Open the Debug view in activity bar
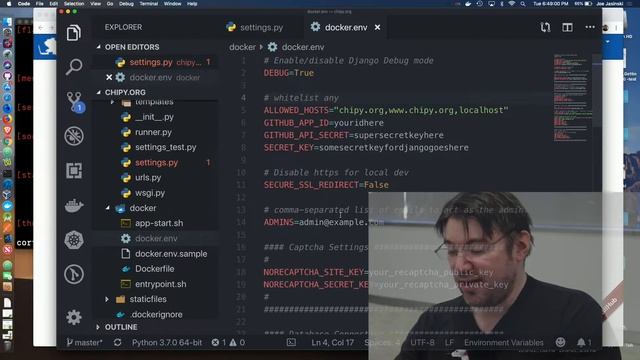 [x=74, y=136]
